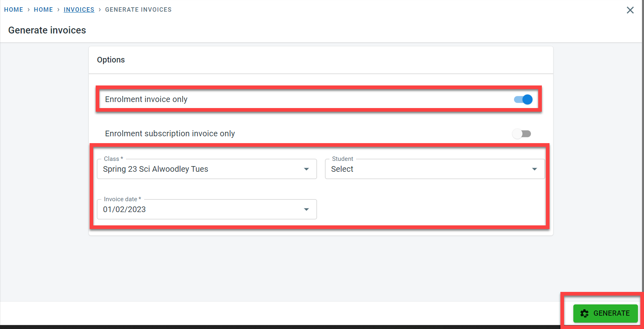The height and width of the screenshot is (329, 644).
Task: Open the Class combo box showing Spring 23
Action: (202, 169)
